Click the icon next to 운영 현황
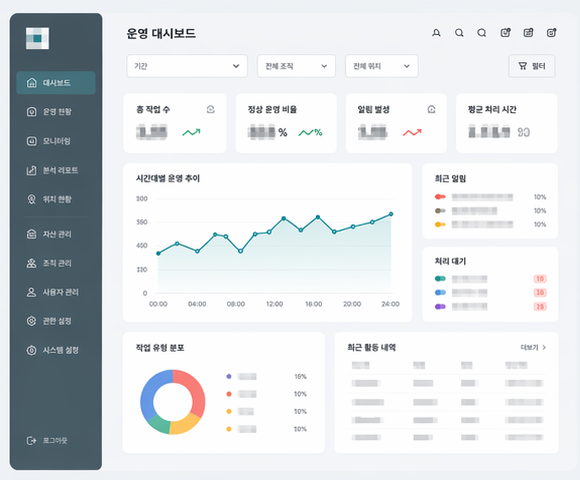 point(32,112)
